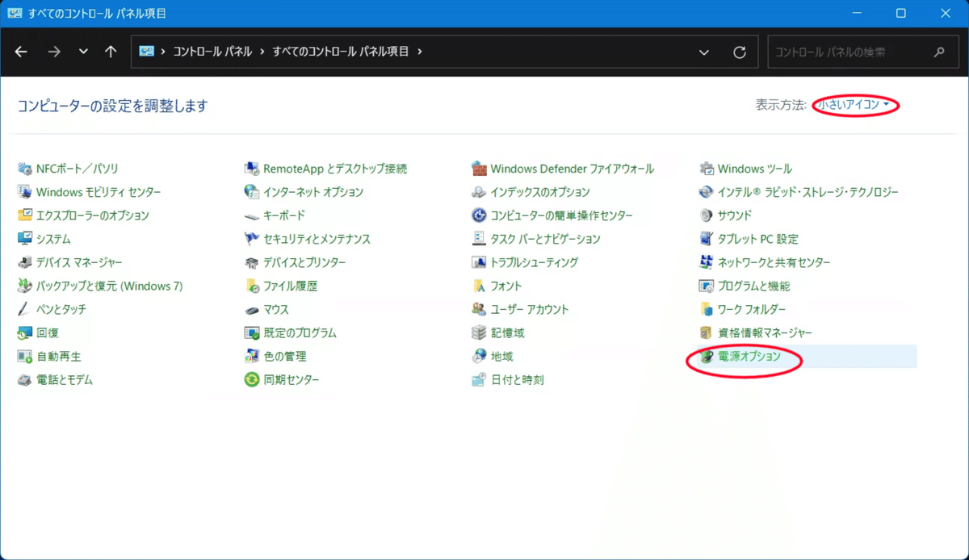Open the ワーク フォルダー link
Image resolution: width=969 pixels, height=560 pixels.
point(752,309)
